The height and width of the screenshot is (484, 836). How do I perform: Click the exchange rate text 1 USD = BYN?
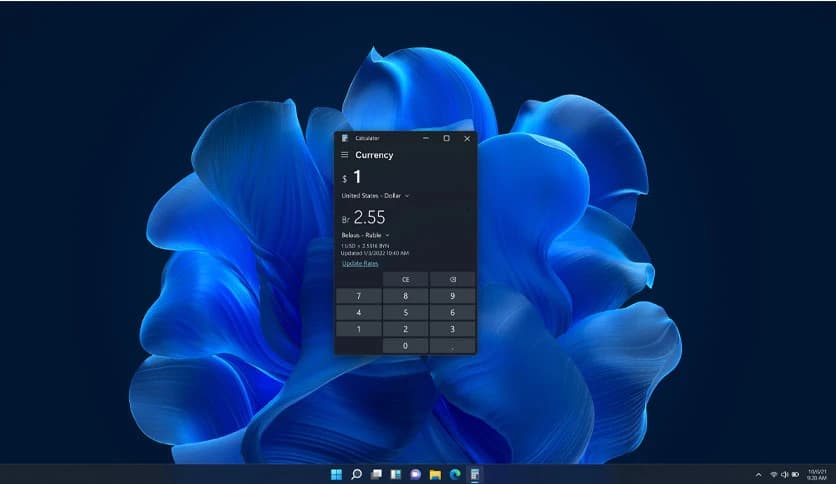coord(365,246)
